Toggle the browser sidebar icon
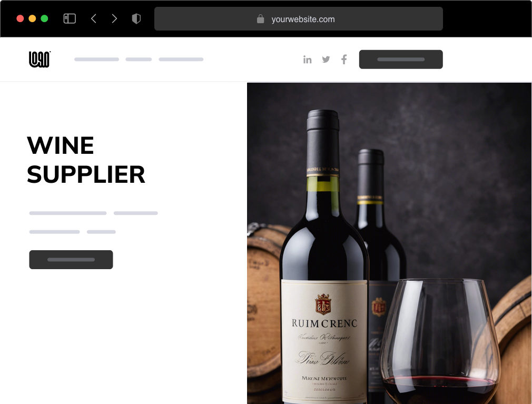 (x=70, y=18)
